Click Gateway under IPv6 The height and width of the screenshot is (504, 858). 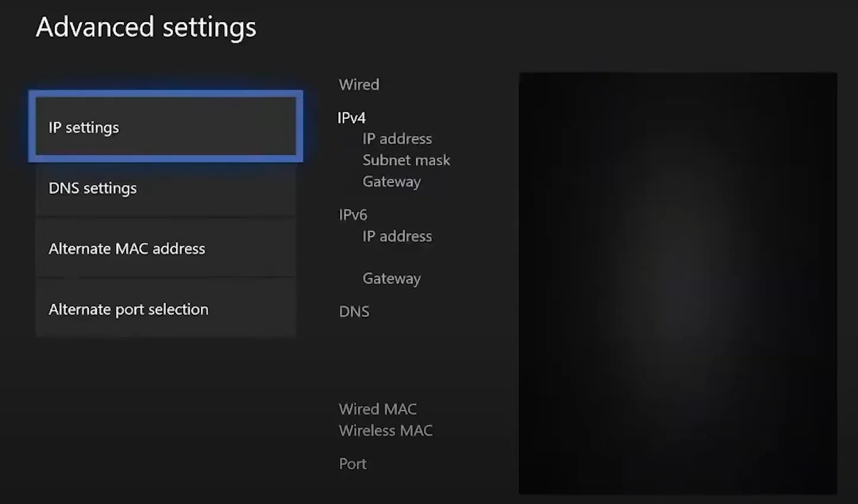pyautogui.click(x=391, y=279)
